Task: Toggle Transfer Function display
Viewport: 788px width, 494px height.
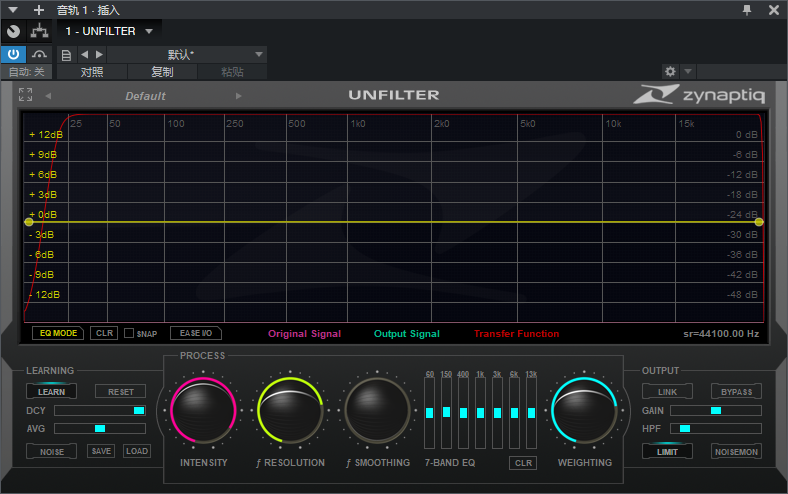Action: [x=517, y=334]
